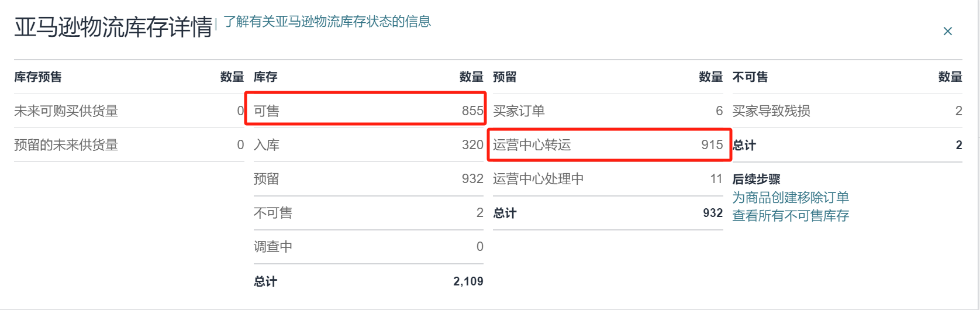This screenshot has width=980, height=310.
Task: Click the 预留 inventory row with 932
Action: (x=368, y=178)
